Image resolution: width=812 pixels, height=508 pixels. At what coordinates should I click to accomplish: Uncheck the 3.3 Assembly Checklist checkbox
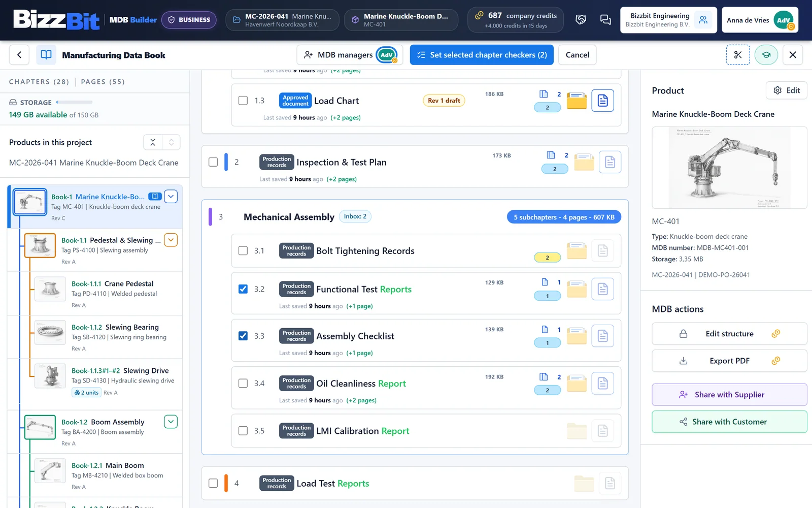pyautogui.click(x=243, y=336)
